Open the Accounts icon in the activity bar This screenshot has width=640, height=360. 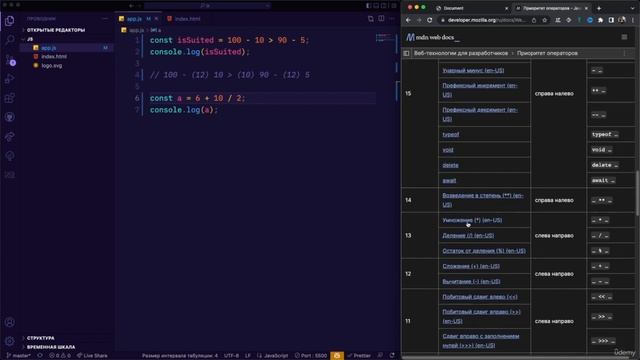[x=9, y=322]
